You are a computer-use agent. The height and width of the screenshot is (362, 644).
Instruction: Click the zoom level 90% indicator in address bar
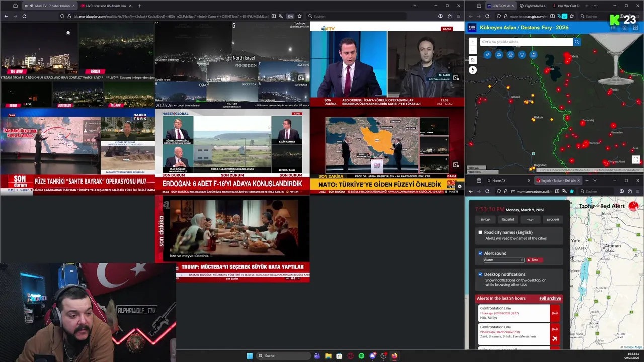(x=290, y=16)
